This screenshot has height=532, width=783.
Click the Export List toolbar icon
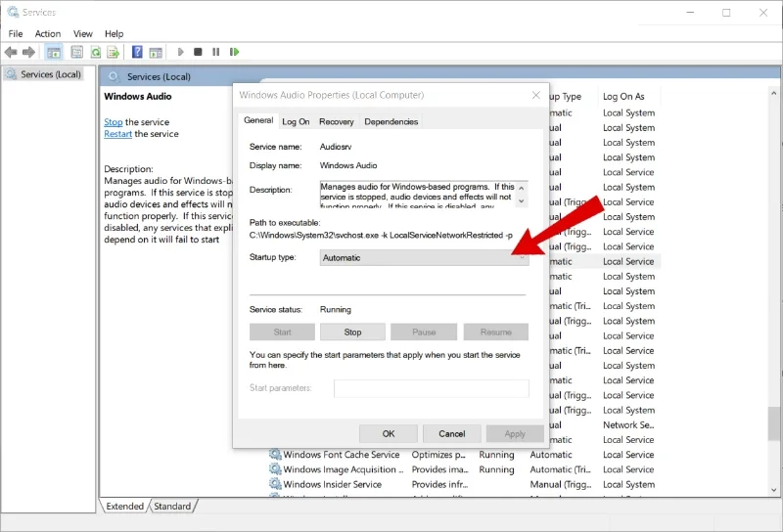114,52
